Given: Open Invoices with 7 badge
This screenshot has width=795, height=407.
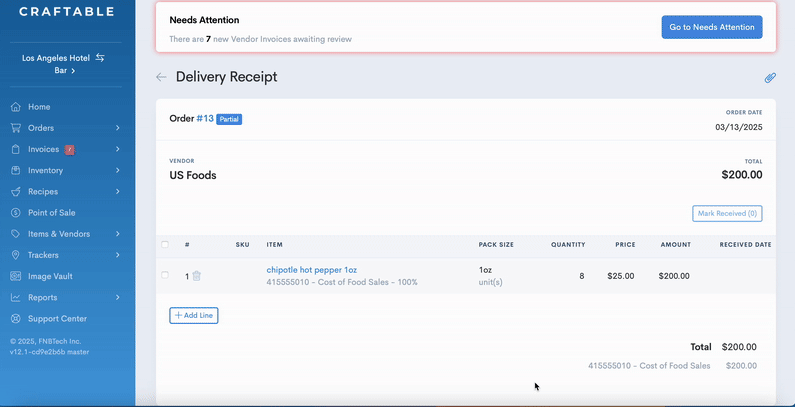Looking at the screenshot, I should [44, 149].
